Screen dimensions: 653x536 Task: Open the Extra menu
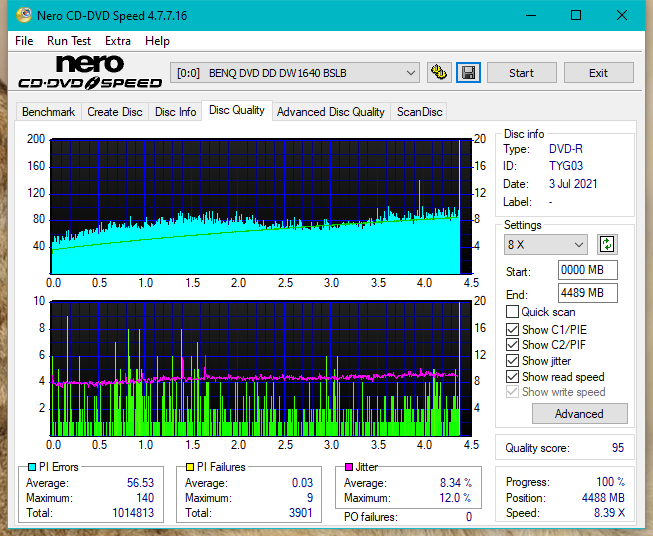pos(118,41)
